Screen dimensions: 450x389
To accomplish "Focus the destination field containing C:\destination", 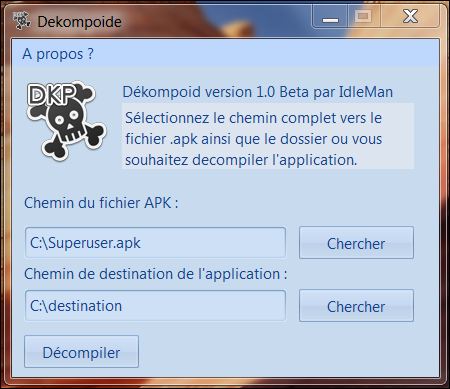I will [x=155, y=306].
